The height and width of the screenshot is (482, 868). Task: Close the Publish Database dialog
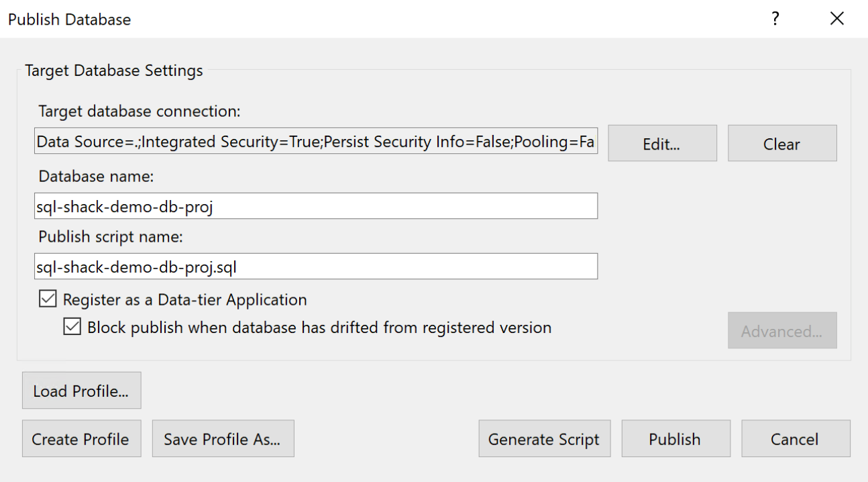point(837,19)
